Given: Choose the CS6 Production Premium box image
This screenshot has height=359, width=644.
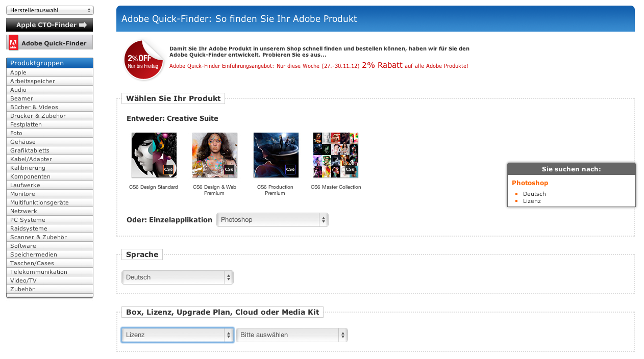Looking at the screenshot, I should tap(276, 155).
